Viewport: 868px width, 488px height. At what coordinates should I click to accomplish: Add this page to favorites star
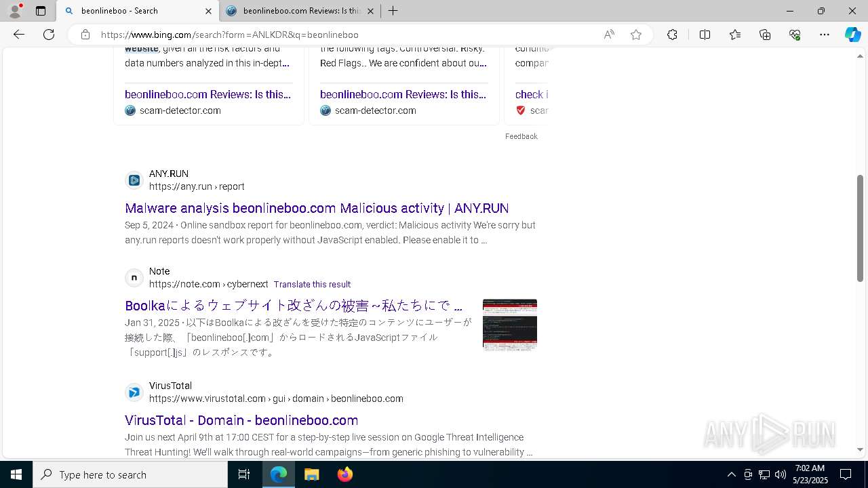click(636, 35)
